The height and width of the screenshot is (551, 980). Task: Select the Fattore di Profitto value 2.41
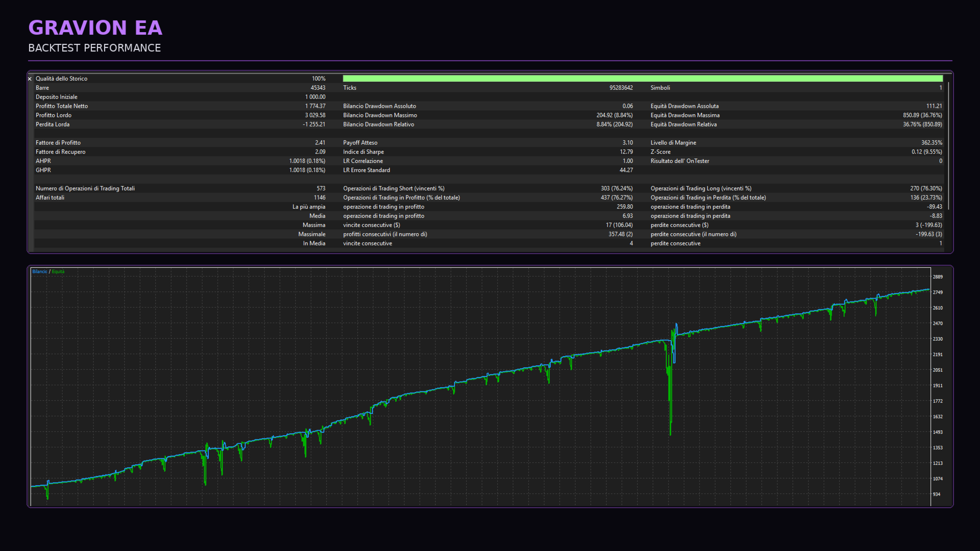[x=320, y=143]
